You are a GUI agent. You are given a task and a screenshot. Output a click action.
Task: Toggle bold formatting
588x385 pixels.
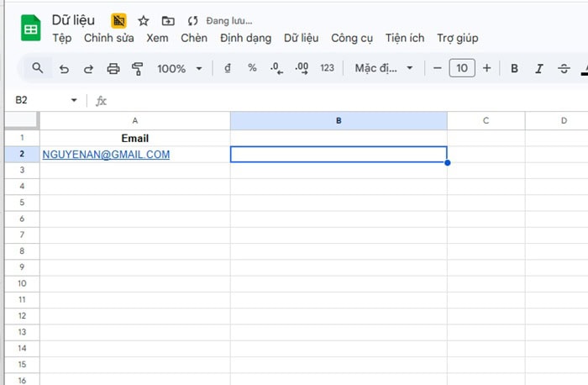(x=515, y=69)
